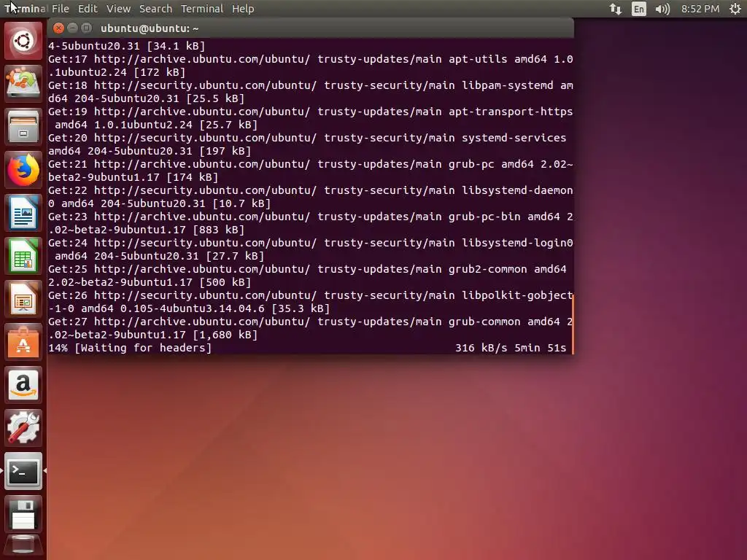Open the Search menu

(x=155, y=9)
